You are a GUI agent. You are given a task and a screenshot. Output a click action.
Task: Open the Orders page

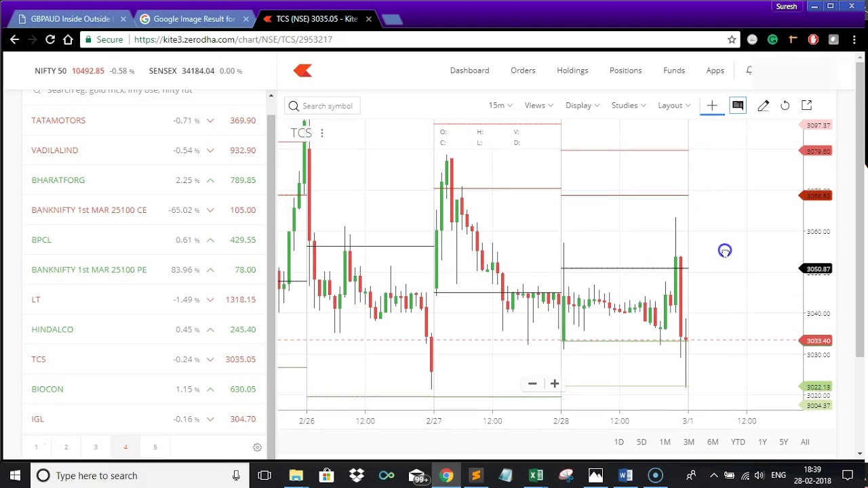tap(523, 70)
